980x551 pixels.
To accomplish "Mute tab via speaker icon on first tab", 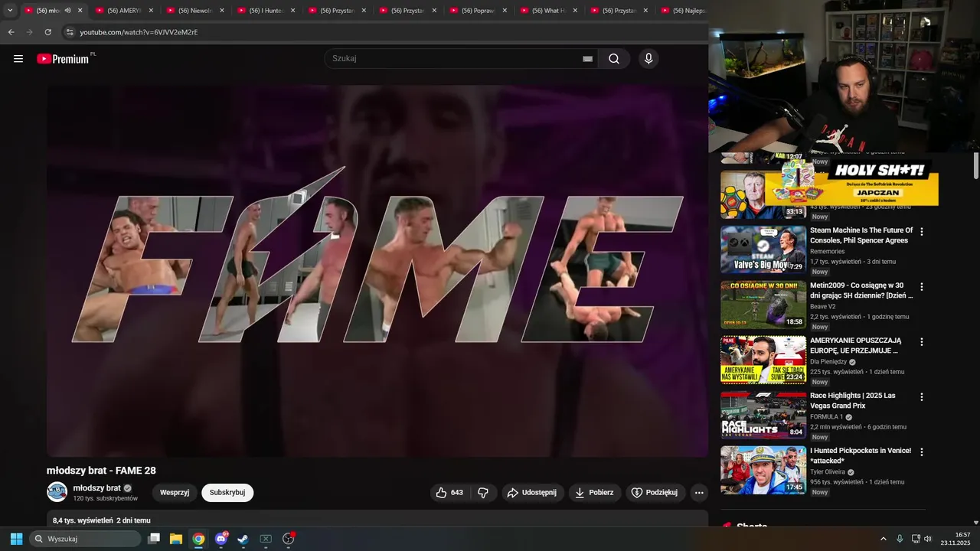I will tap(67, 11).
